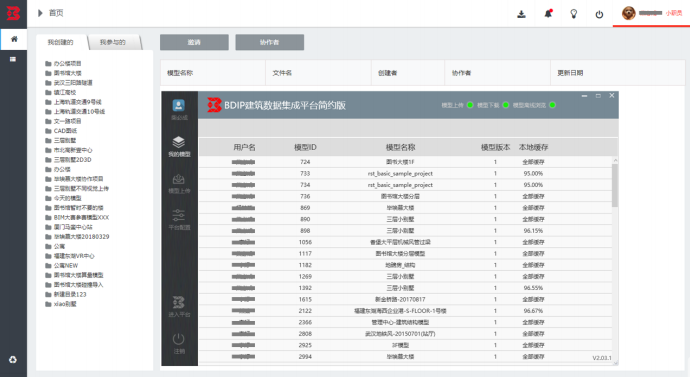The image size is (690, 377).
Task: Select rst_basic_sample_project row with ID 733
Action: tap(405, 173)
